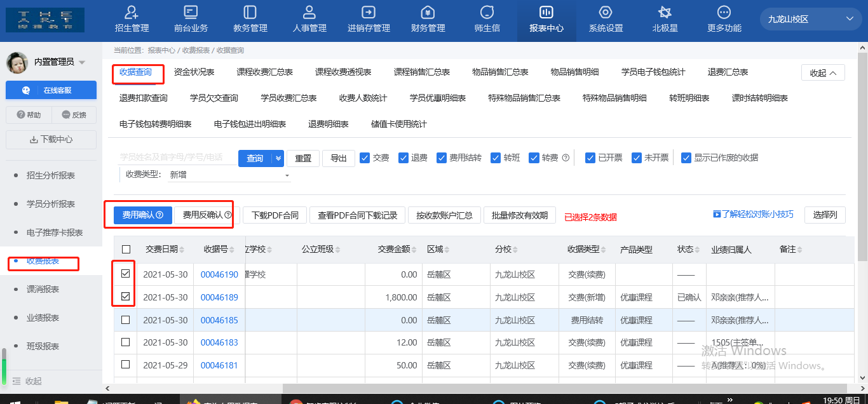Viewport: 868px width, 404px height.
Task: Toggle the 未开票 checkbox
Action: click(637, 158)
